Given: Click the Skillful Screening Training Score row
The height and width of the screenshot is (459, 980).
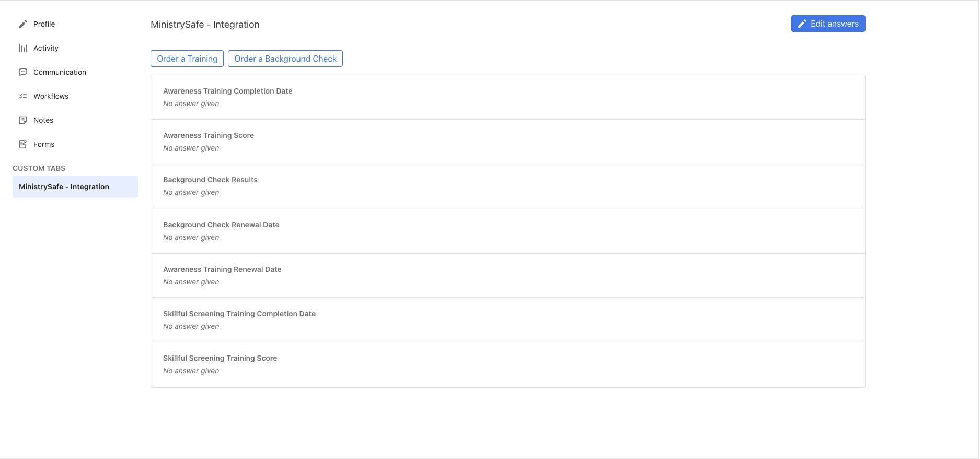Looking at the screenshot, I should pyautogui.click(x=507, y=364).
